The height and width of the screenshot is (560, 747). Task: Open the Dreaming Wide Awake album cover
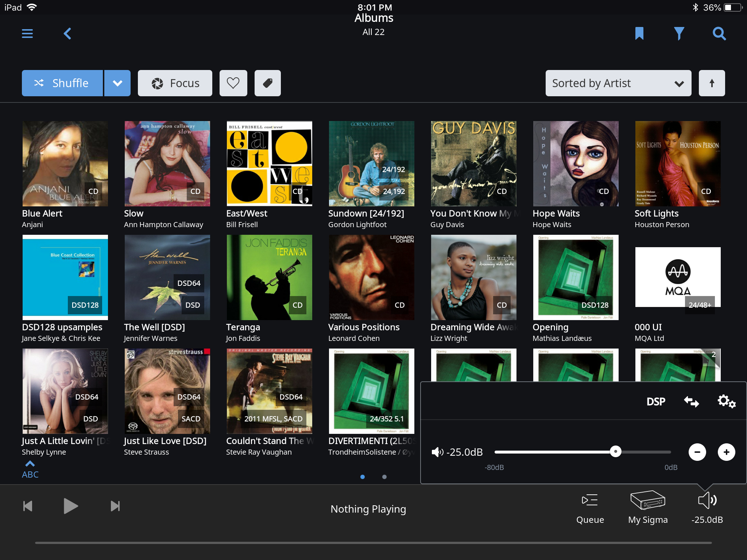(x=473, y=277)
